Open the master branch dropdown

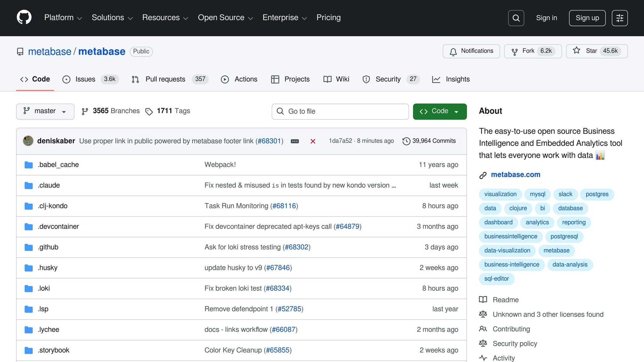(x=45, y=111)
